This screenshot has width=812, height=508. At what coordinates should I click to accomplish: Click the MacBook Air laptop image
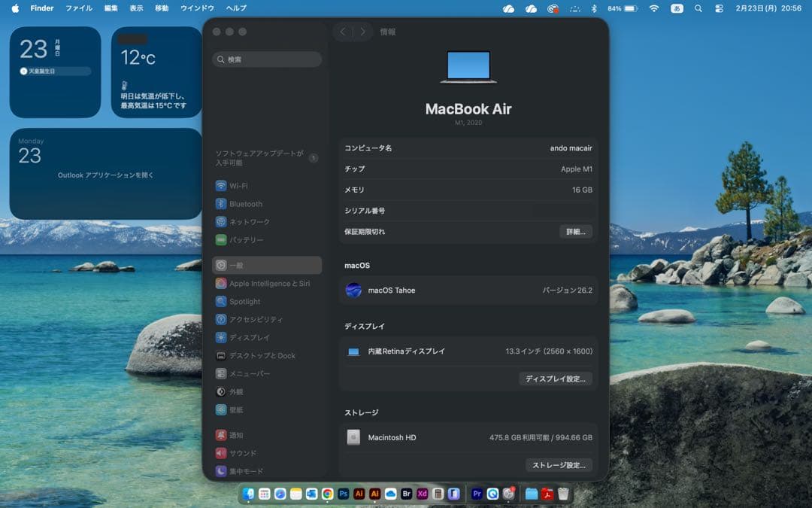(x=468, y=66)
